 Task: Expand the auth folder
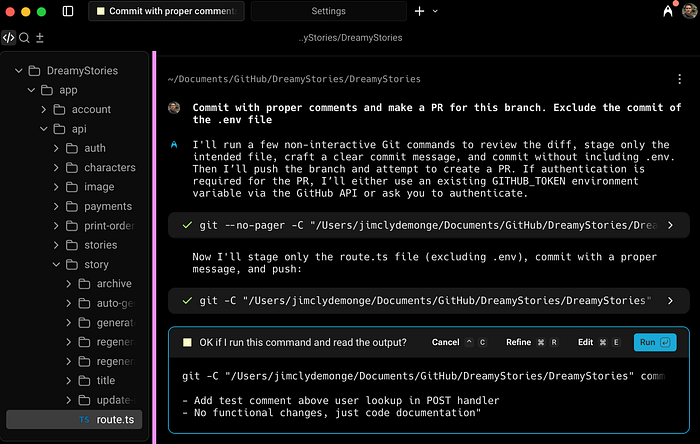56,148
